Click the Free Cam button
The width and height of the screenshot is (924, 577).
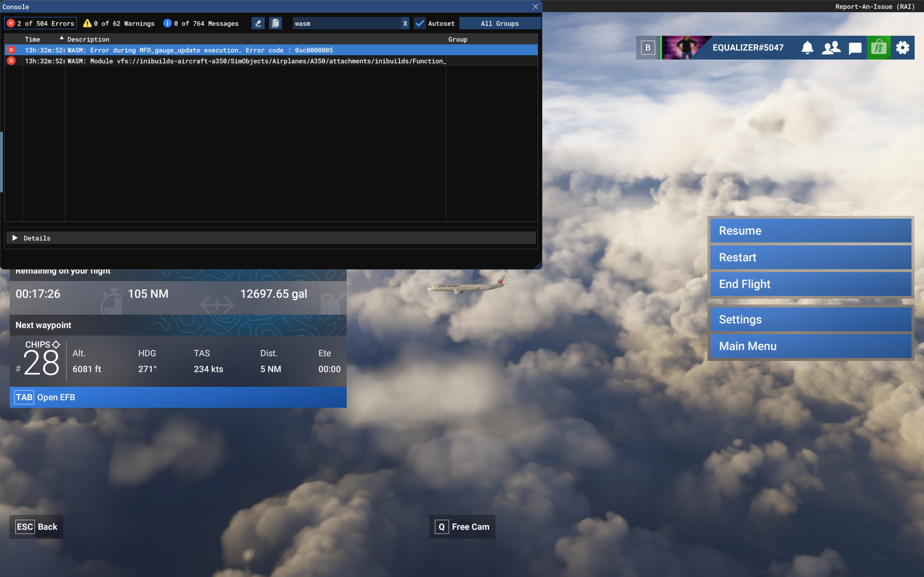462,526
